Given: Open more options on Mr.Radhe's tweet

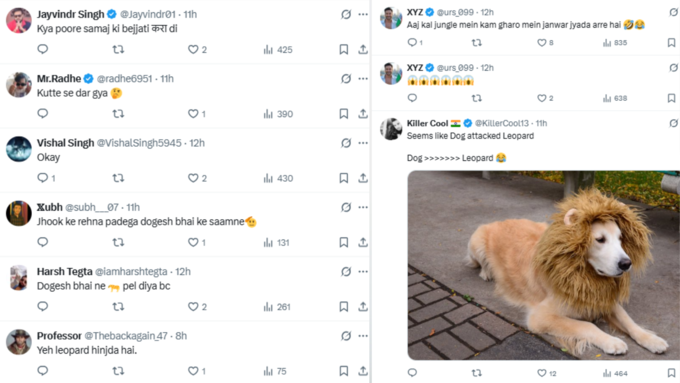Looking at the screenshot, I should point(363,79).
